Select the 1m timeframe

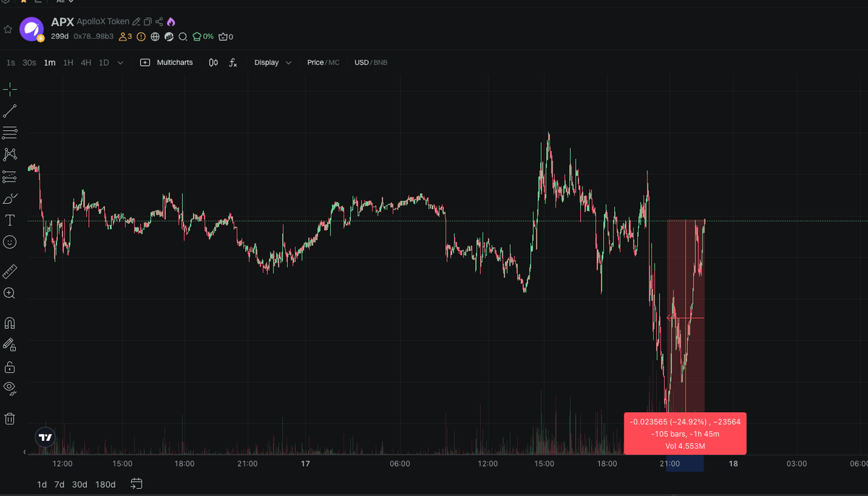tap(49, 63)
